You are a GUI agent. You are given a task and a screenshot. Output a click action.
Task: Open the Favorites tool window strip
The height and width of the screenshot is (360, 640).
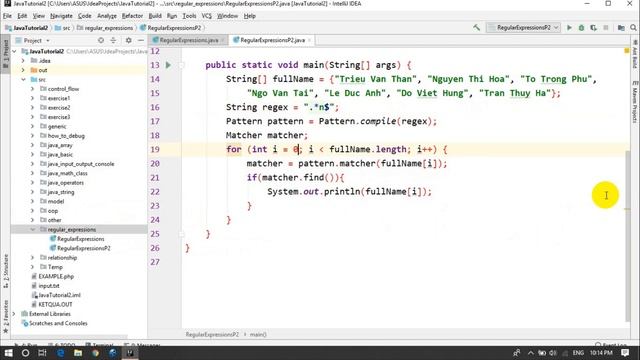point(6,316)
